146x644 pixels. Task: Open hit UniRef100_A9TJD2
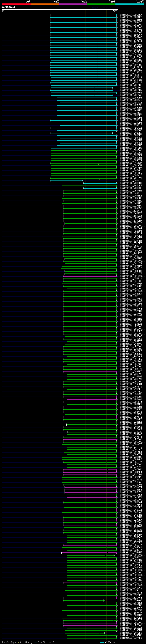click(x=131, y=148)
